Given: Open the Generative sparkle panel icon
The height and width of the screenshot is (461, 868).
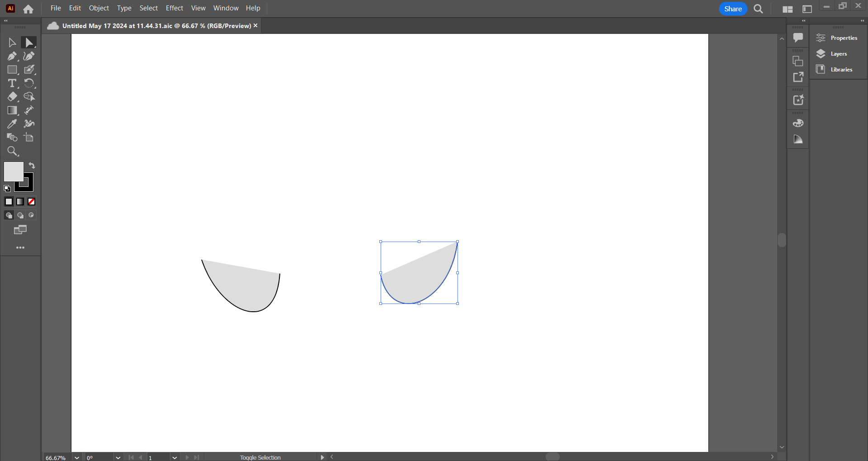Looking at the screenshot, I should (798, 100).
